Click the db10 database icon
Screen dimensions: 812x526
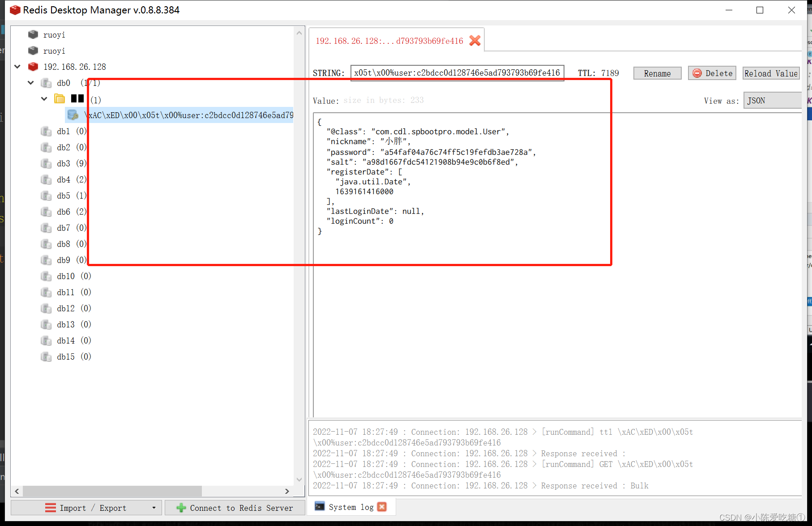click(x=46, y=276)
